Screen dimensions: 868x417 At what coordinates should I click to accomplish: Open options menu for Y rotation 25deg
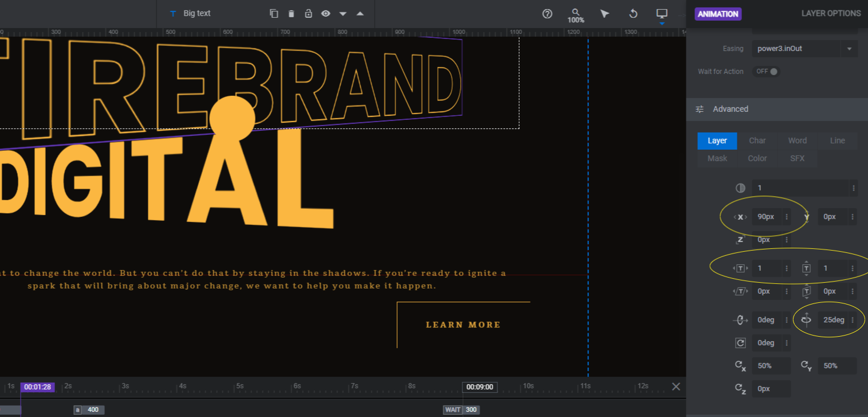click(x=853, y=320)
